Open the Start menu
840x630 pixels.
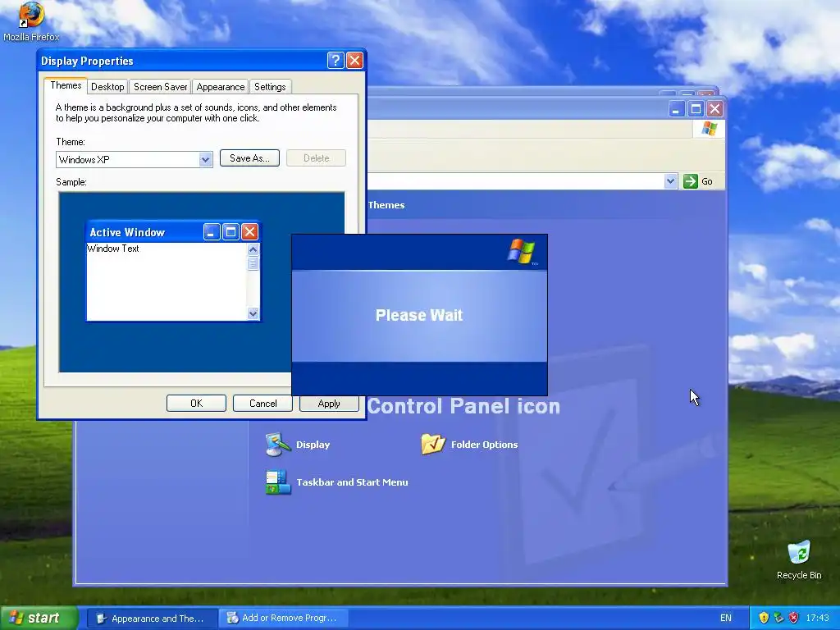39,618
